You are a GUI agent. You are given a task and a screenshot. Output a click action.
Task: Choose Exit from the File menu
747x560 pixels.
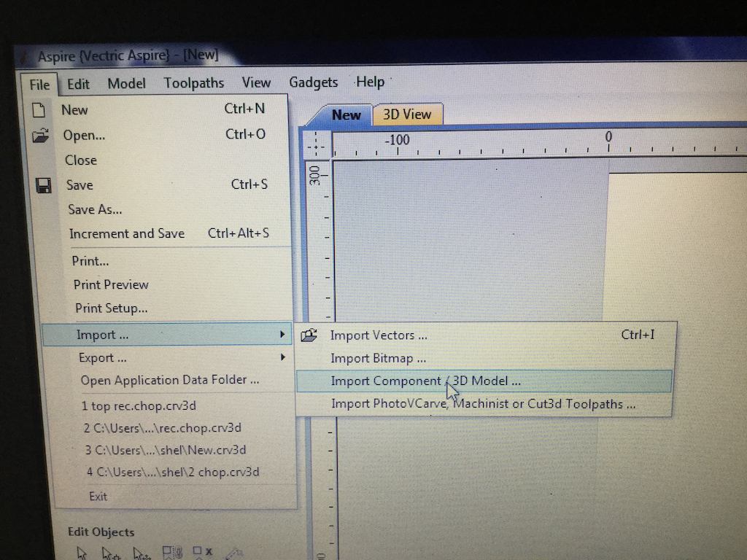pyautogui.click(x=98, y=497)
